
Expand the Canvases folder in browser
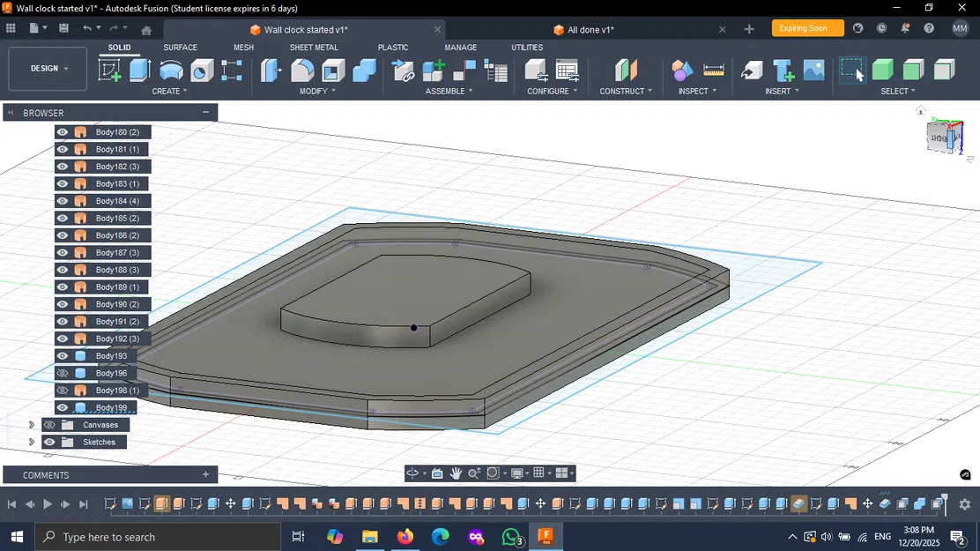click(x=32, y=425)
